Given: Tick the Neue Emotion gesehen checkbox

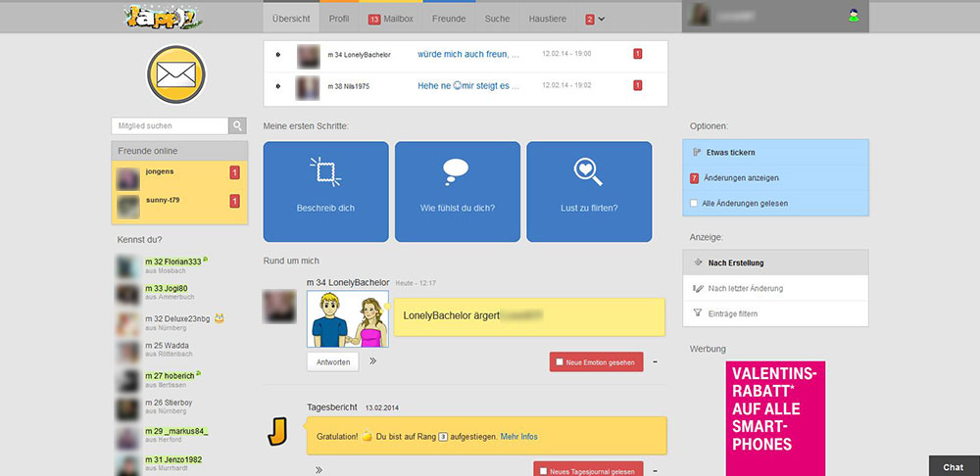Looking at the screenshot, I should tap(560, 362).
